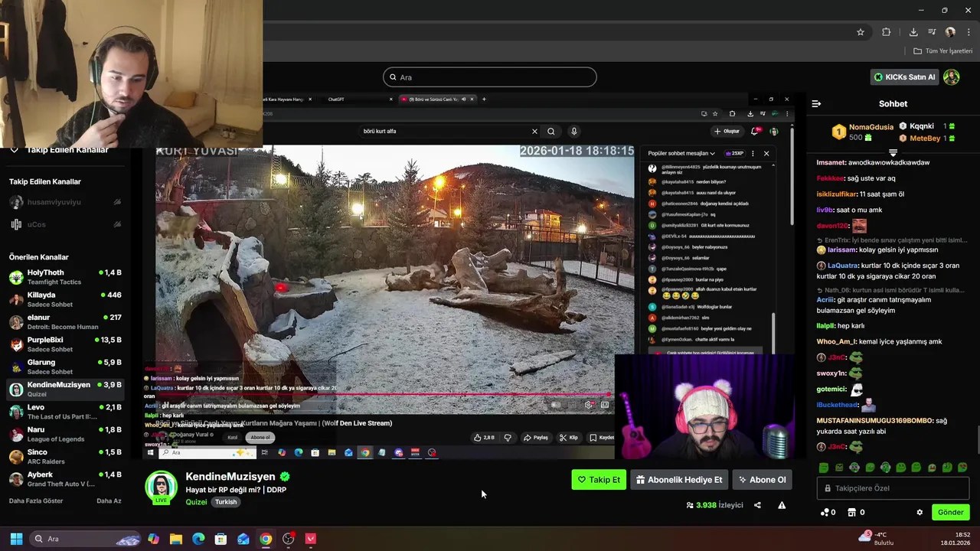This screenshot has width=980, height=551.
Task: Open Glarung channel in sidebar
Action: 65,367
